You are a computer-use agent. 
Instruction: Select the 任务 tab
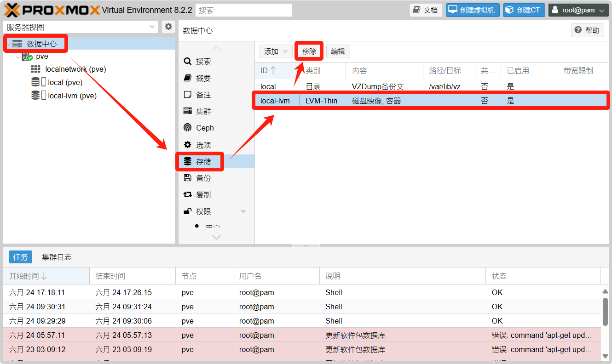[x=20, y=257]
